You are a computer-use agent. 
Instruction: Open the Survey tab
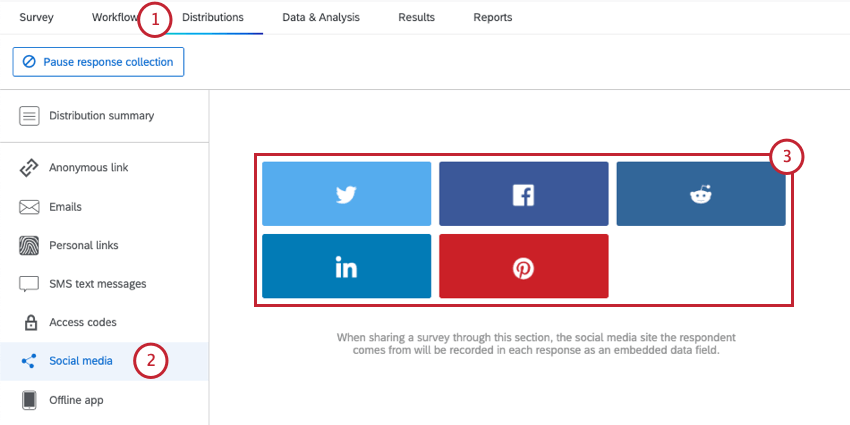(x=36, y=17)
